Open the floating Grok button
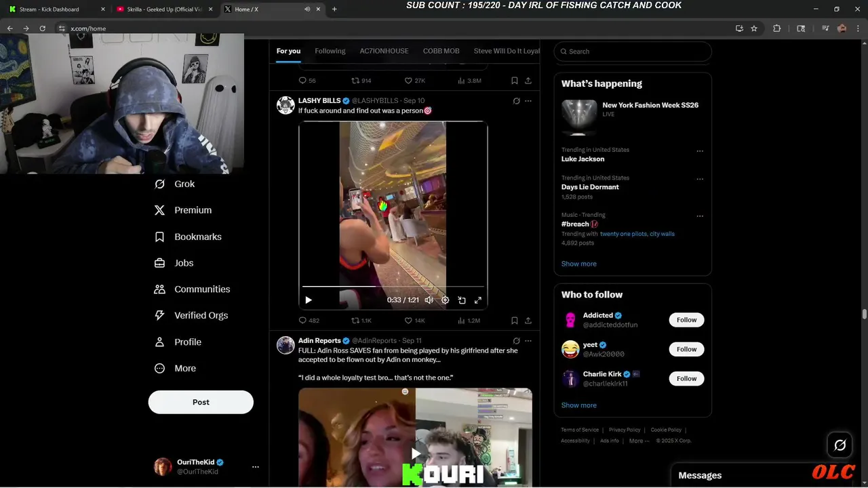Viewport: 868px width, 488px height. coord(840,445)
